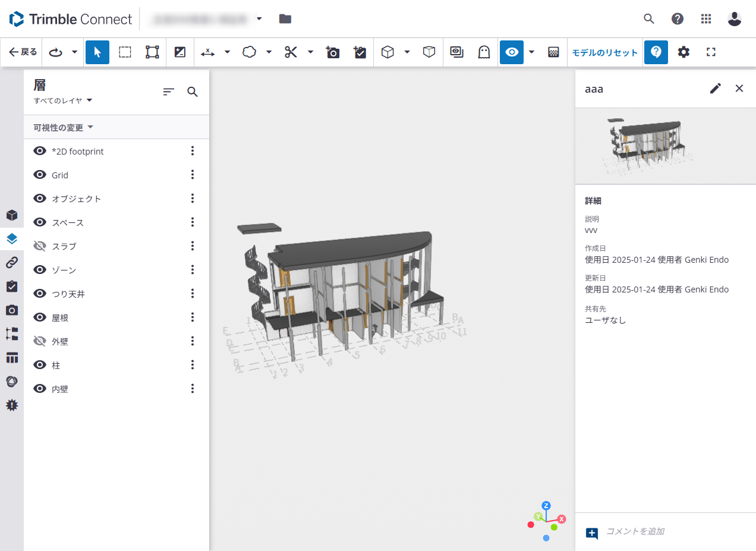Click the モデルのリセット button
The image size is (756, 551).
(604, 52)
